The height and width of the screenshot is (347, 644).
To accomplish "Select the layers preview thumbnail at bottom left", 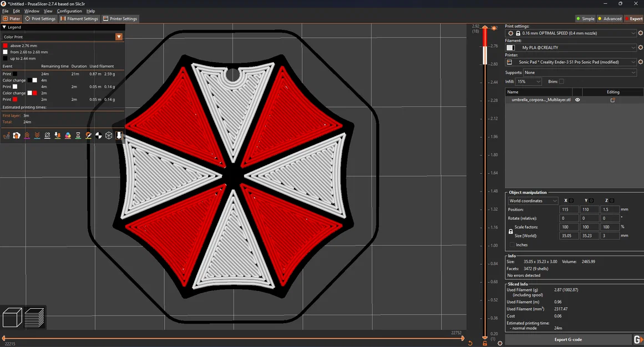I will click(35, 317).
